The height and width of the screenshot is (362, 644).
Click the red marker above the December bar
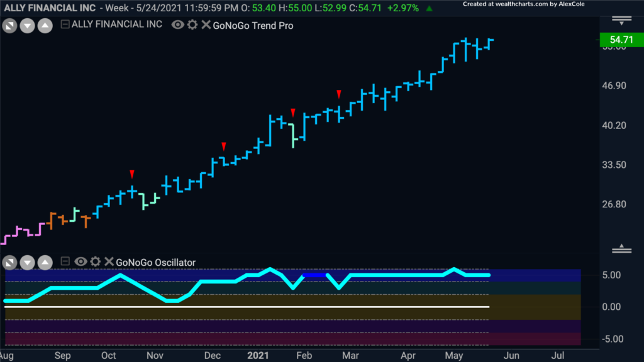click(224, 146)
